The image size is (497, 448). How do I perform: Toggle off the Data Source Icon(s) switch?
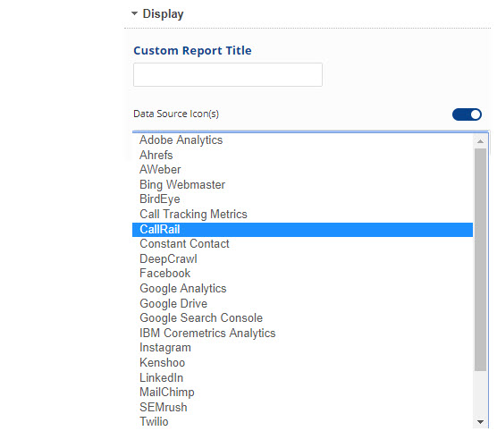coord(467,114)
